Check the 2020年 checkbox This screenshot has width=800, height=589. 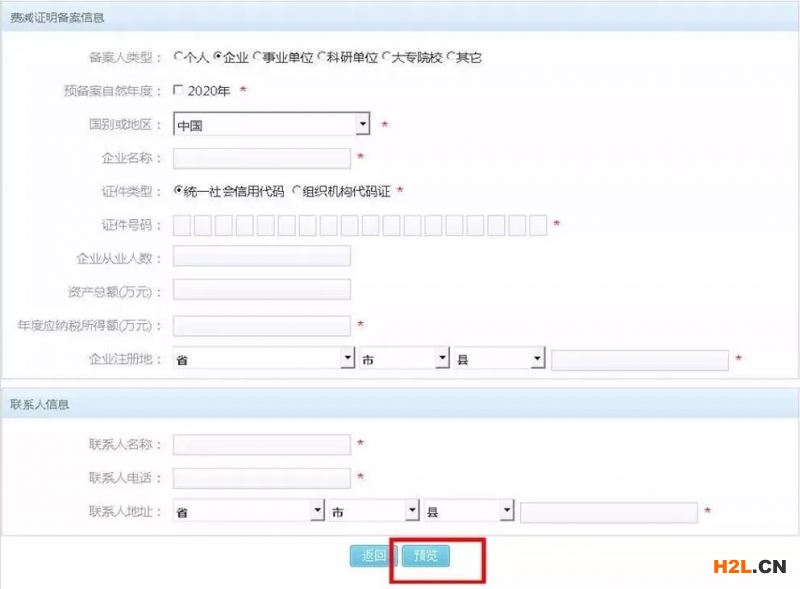pyautogui.click(x=178, y=90)
